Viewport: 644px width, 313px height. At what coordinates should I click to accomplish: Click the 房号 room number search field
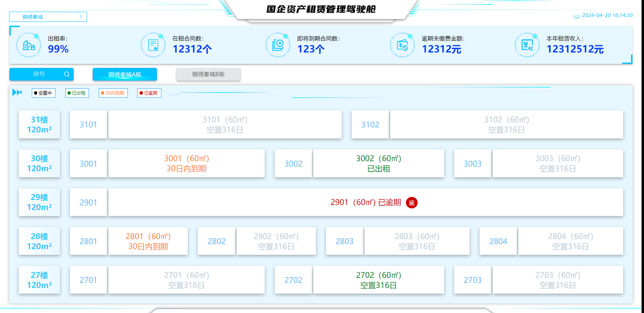click(39, 74)
